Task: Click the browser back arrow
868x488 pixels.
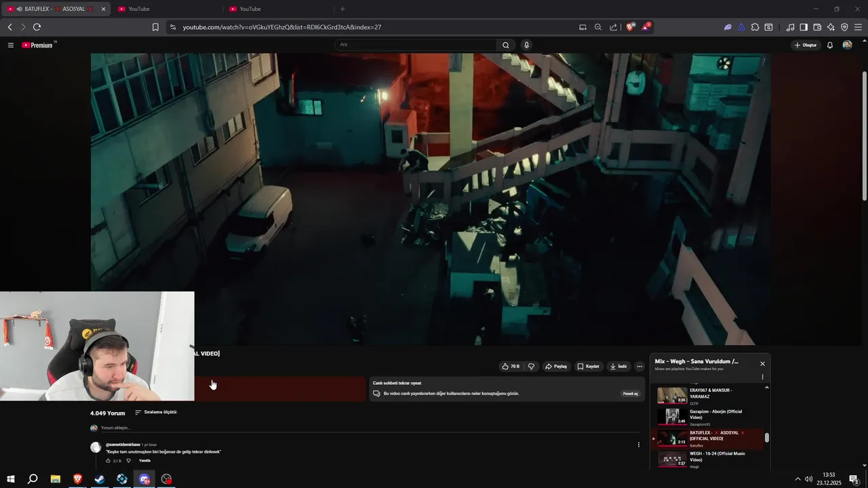Action: 10,27
